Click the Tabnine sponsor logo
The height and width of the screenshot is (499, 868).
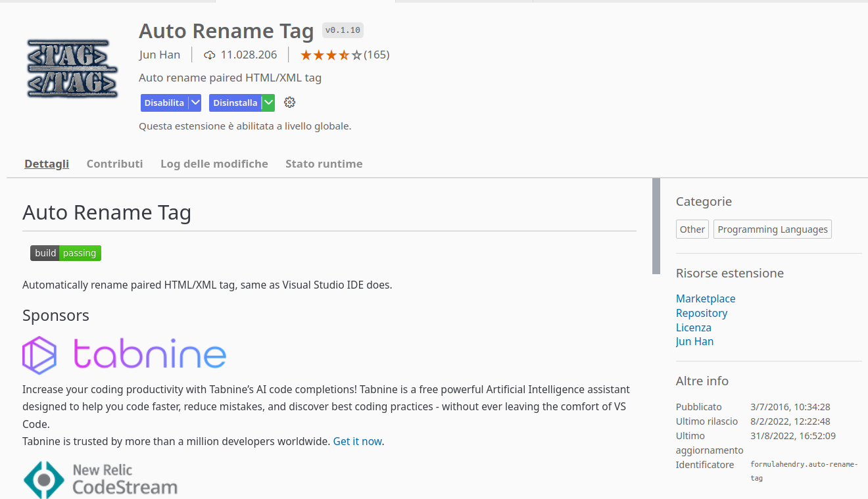(x=124, y=355)
